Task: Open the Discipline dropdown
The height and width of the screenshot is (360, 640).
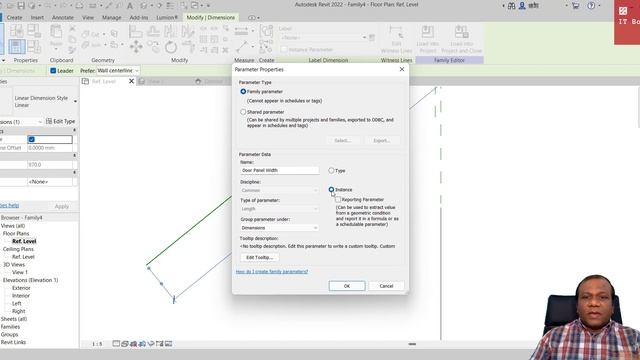Action: (280, 190)
